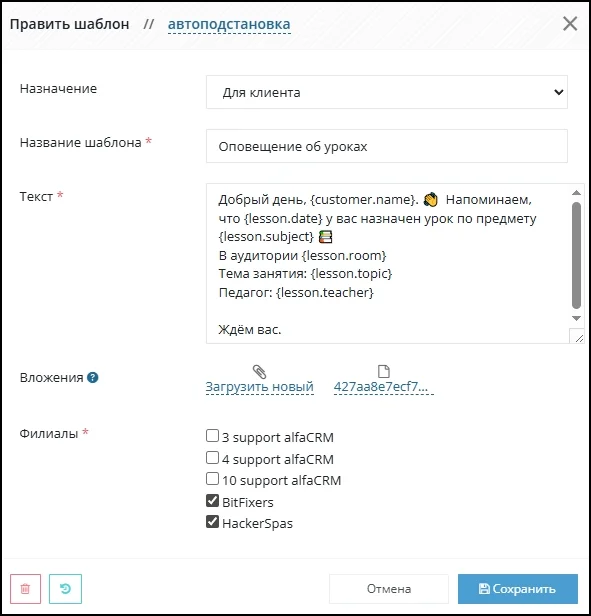
Task: Click the Отмена button
Action: coord(389,588)
